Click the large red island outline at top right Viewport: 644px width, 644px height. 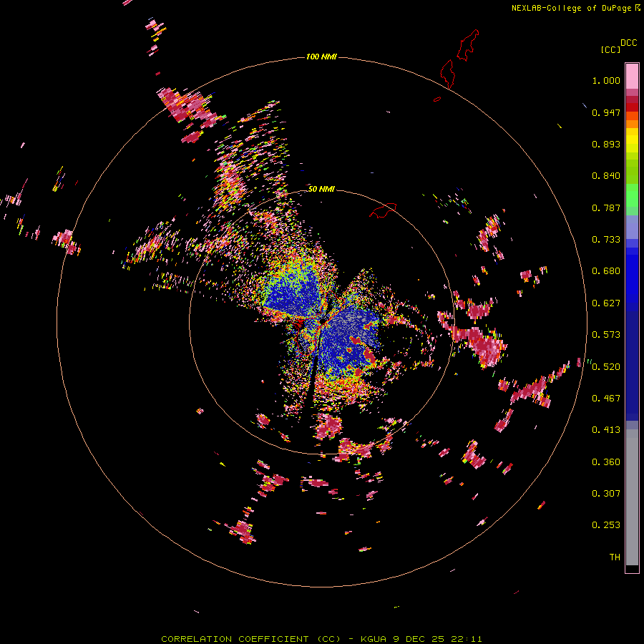click(467, 44)
